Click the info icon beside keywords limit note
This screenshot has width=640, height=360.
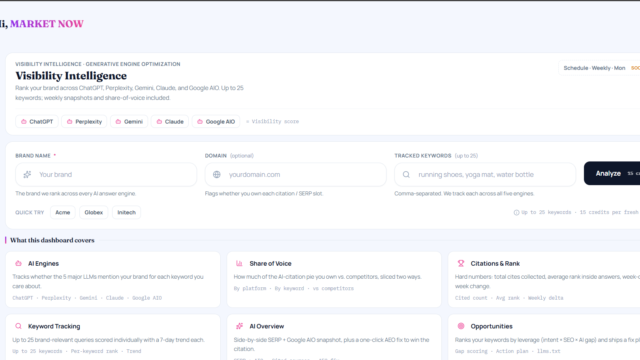tap(516, 213)
